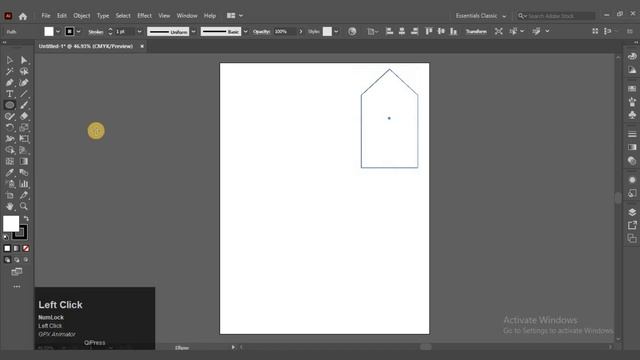Viewport: 640px width, 360px height.
Task: Set paint mode to Color
Action: (7, 248)
